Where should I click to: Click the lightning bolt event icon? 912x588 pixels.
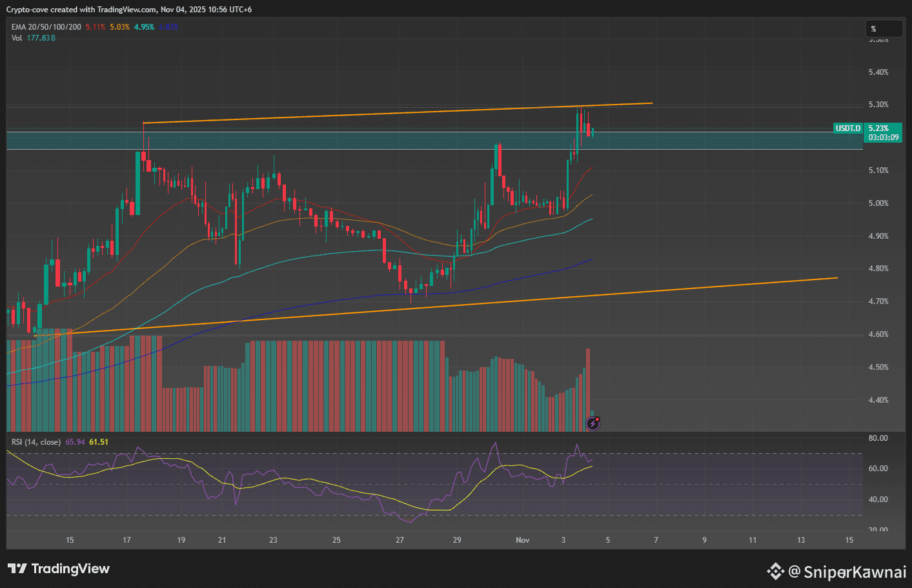(593, 423)
